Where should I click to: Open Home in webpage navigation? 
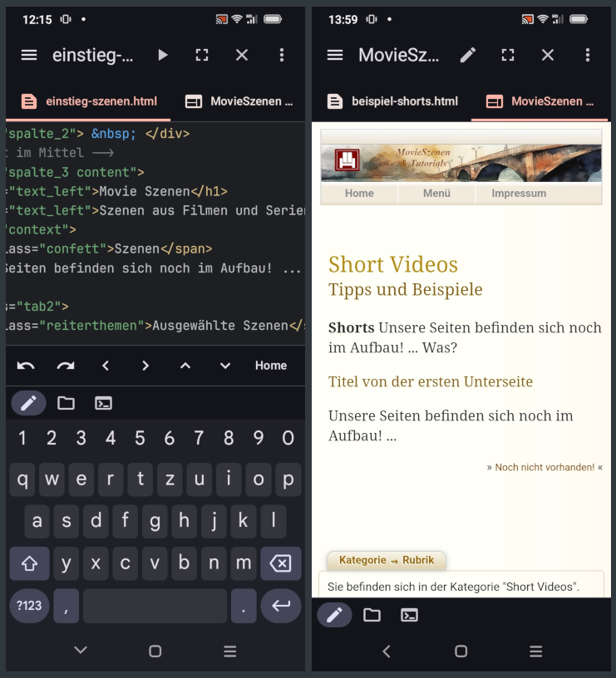(359, 194)
